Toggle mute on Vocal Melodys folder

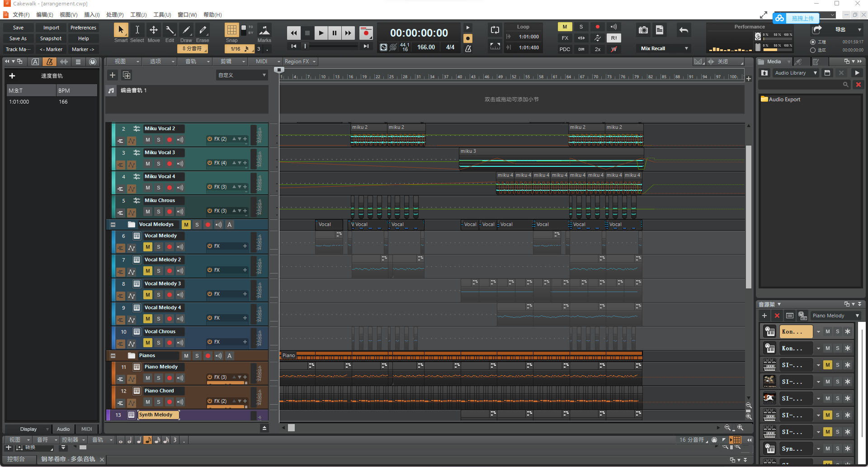186,225
